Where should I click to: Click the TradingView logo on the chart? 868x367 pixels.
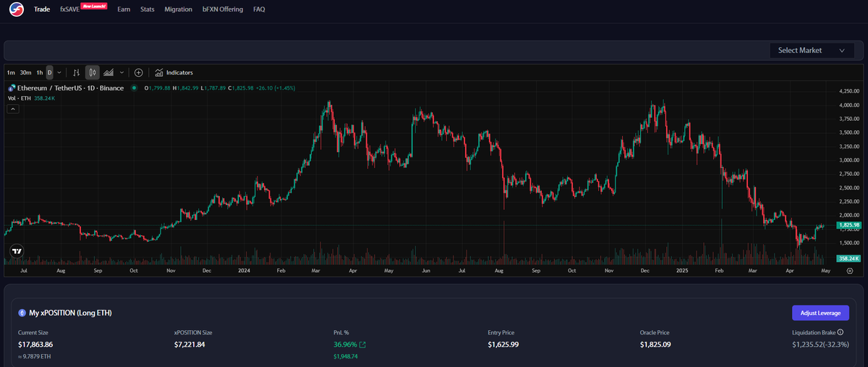coord(17,250)
